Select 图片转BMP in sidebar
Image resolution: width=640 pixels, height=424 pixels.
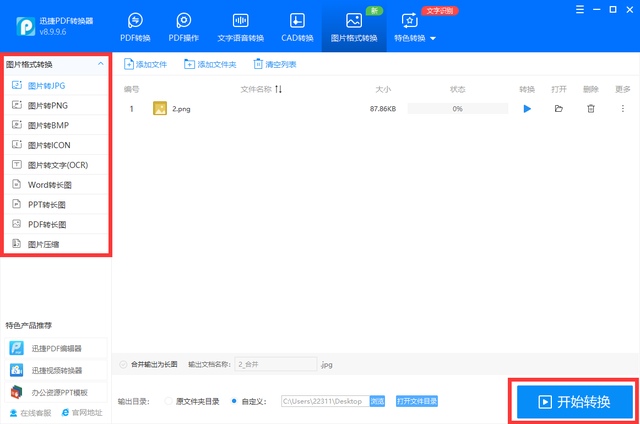pyautogui.click(x=56, y=125)
